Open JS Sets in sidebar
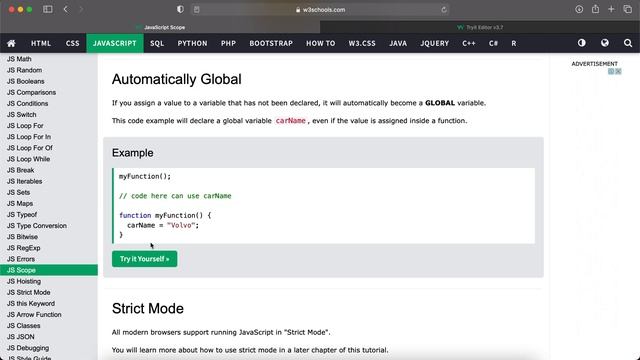The image size is (640, 360). [x=49, y=192]
